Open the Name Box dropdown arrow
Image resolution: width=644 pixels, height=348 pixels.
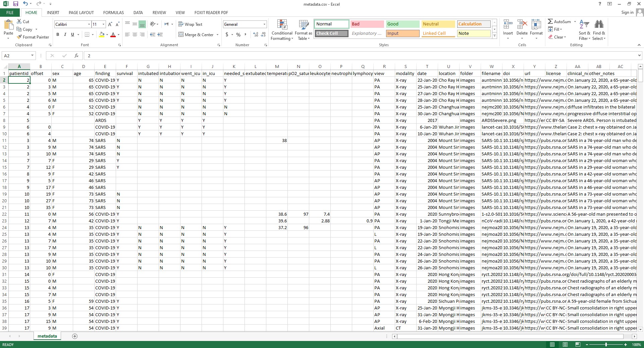32,56
